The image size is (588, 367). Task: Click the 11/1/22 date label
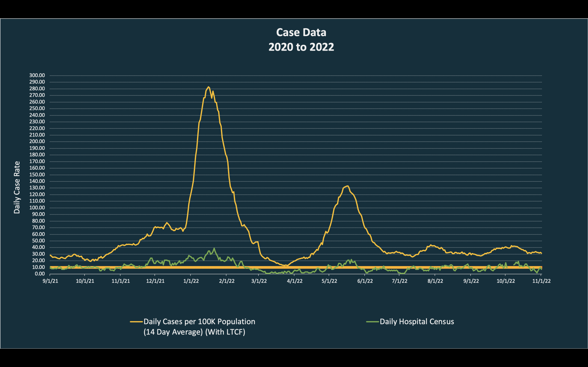tap(541, 281)
